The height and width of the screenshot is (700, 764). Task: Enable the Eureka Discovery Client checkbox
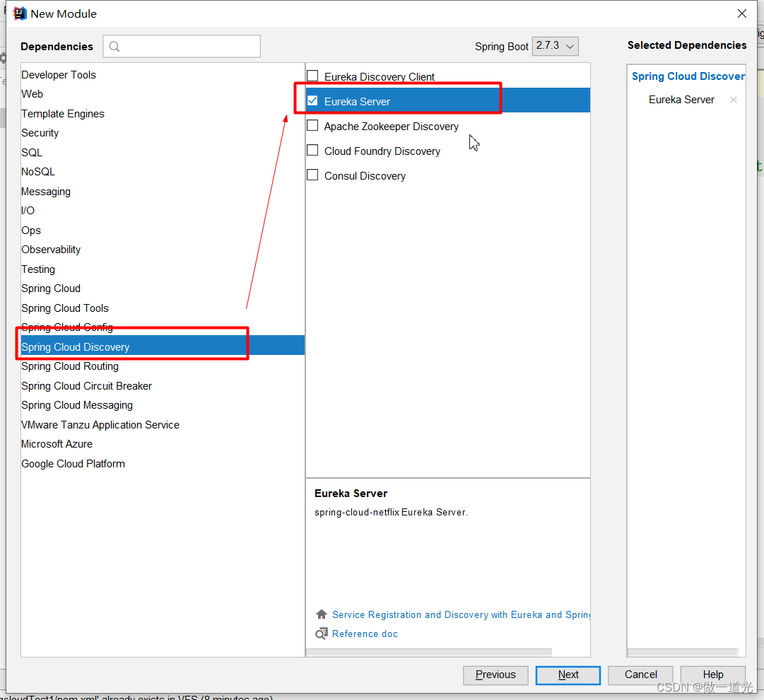click(312, 76)
